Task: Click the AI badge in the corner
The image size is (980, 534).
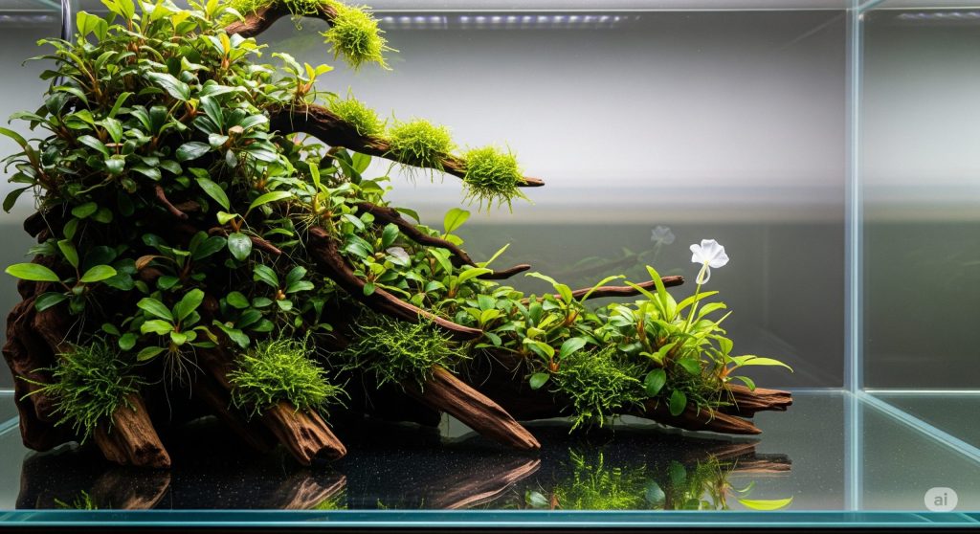Action: coord(940,500)
